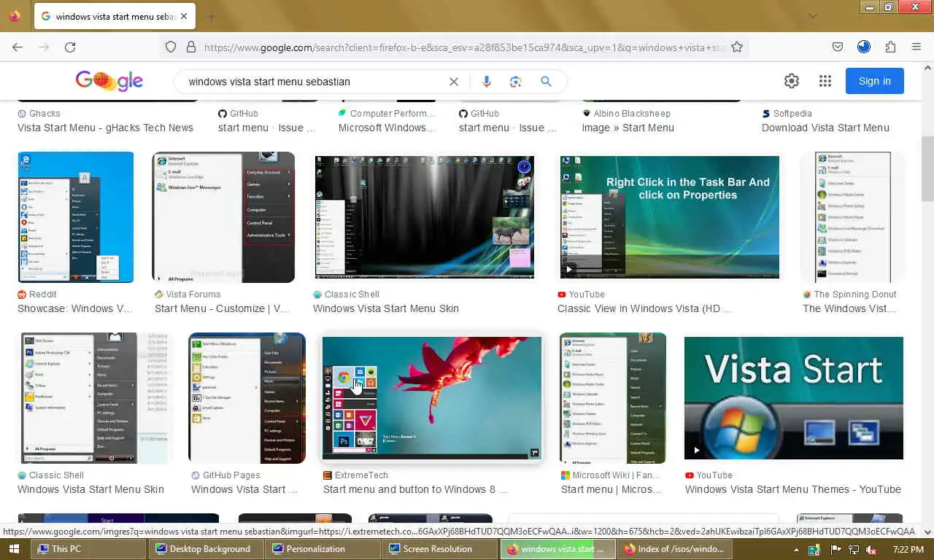Open Google quick settings gear
Image resolution: width=934 pixels, height=560 pixels.
coord(792,81)
